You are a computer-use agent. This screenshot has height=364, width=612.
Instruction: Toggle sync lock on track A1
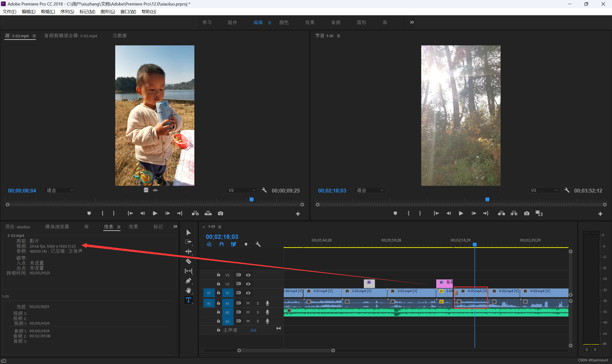238,303
